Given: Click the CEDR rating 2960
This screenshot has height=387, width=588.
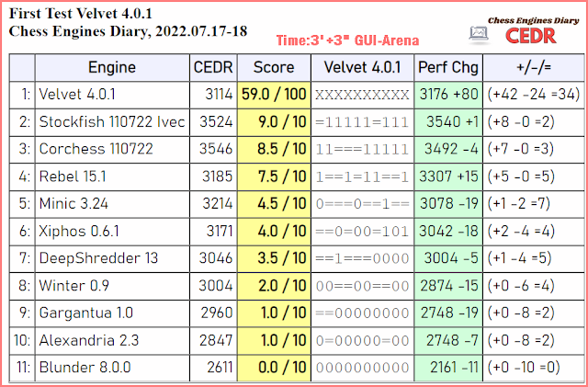Looking at the screenshot, I should pyautogui.click(x=217, y=313).
